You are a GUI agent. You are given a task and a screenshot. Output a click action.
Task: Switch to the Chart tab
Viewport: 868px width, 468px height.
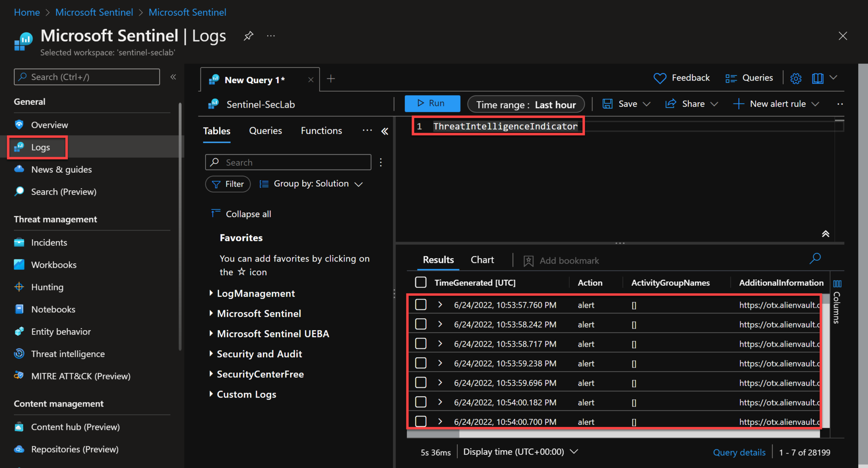pyautogui.click(x=482, y=259)
